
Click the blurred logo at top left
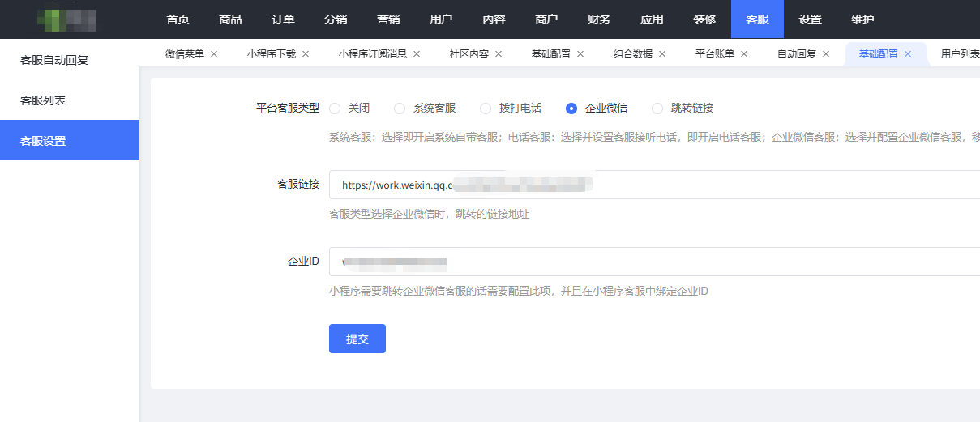pyautogui.click(x=66, y=19)
